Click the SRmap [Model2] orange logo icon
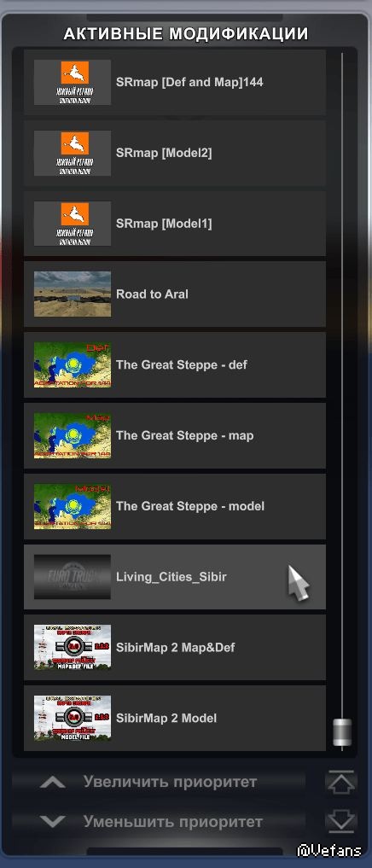 click(75, 143)
